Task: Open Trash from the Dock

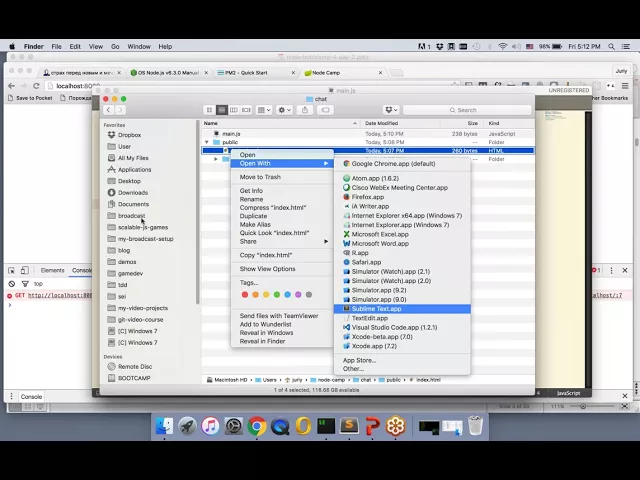Action: coord(475,426)
